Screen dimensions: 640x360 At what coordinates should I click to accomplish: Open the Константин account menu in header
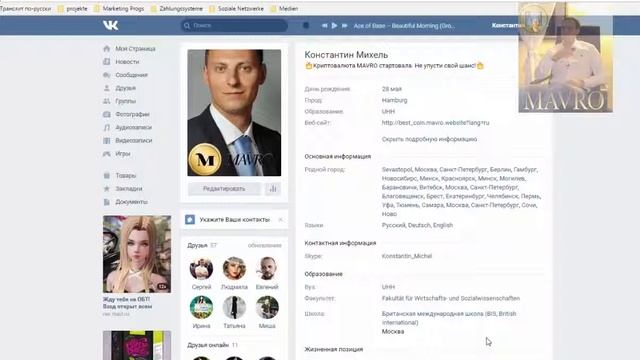coord(506,25)
